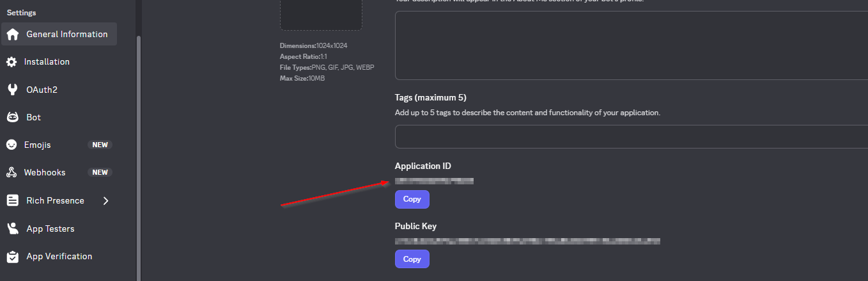Click the app icon upload placeholder
Viewport: 868px width, 281px height.
pyautogui.click(x=321, y=14)
